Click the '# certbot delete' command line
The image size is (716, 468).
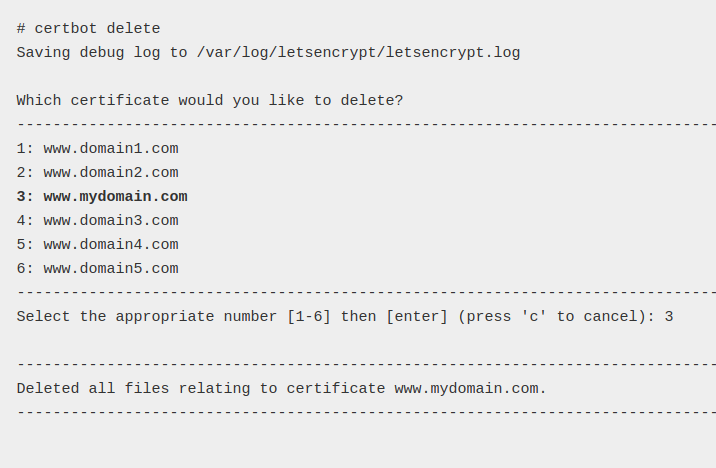click(x=89, y=29)
